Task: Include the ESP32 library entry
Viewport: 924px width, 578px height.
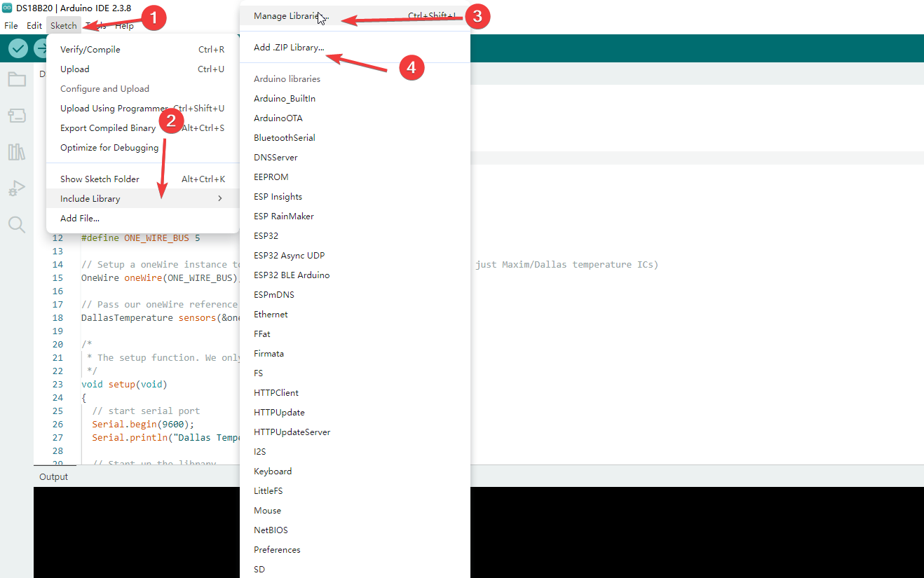Action: coord(355,236)
